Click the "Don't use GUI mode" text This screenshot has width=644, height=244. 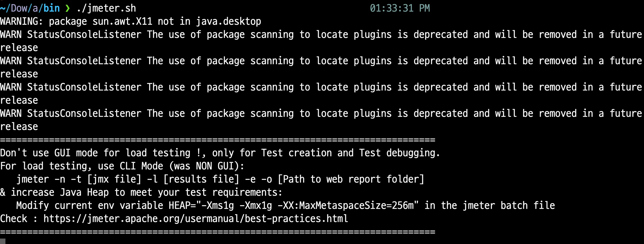pos(49,153)
